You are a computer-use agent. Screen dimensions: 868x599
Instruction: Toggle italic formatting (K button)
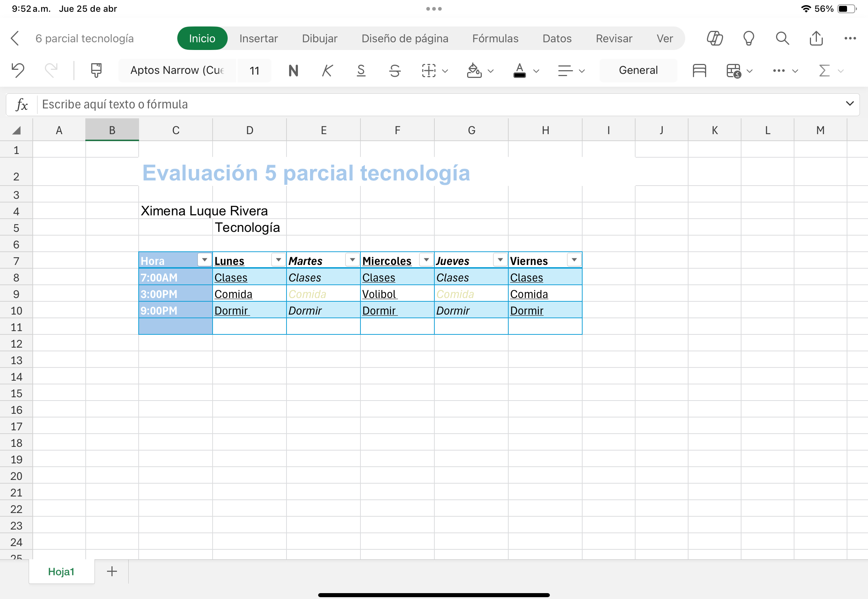327,70
